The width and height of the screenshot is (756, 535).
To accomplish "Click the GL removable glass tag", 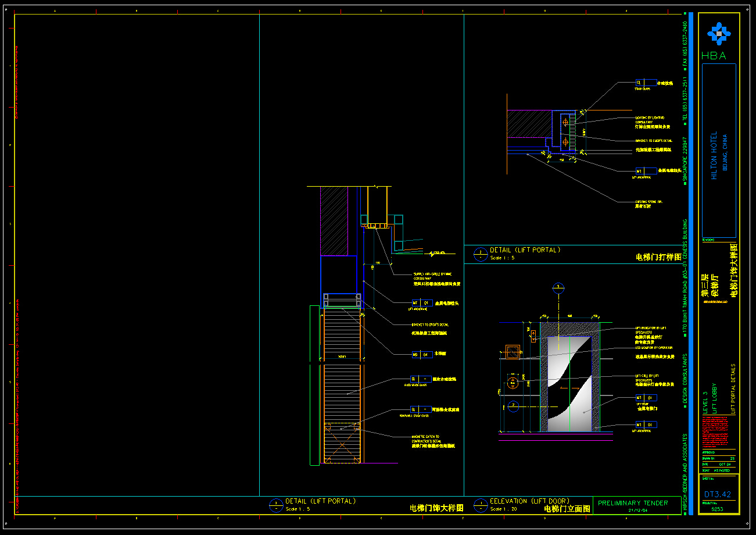I will tap(422, 409).
